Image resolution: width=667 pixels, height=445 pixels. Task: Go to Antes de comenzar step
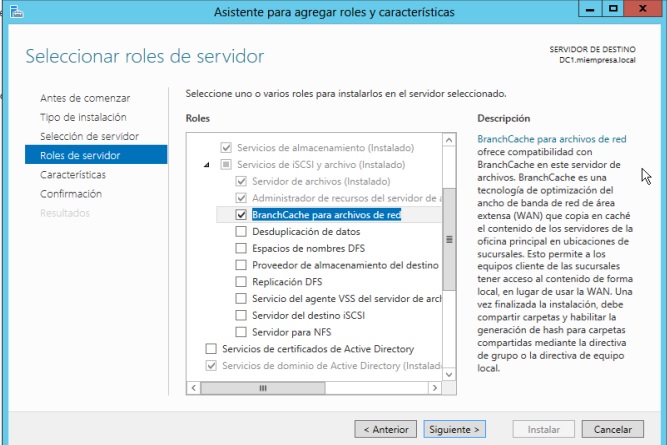click(85, 98)
